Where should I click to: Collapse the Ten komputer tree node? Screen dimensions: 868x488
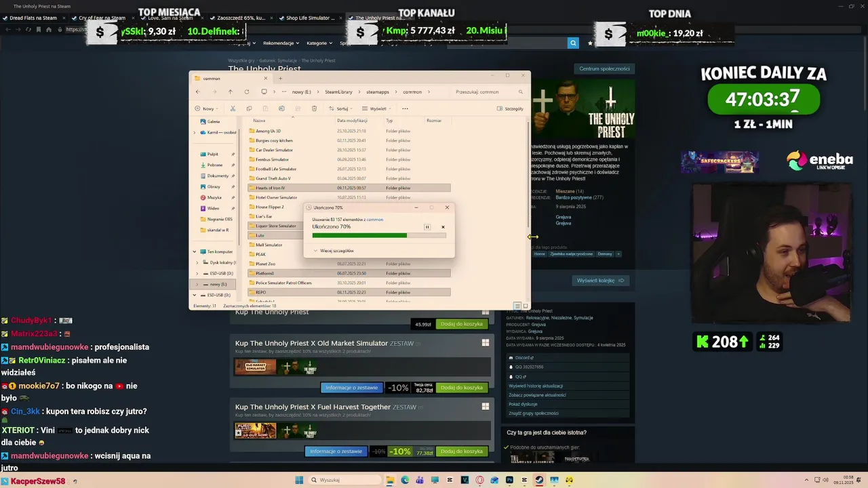click(195, 251)
